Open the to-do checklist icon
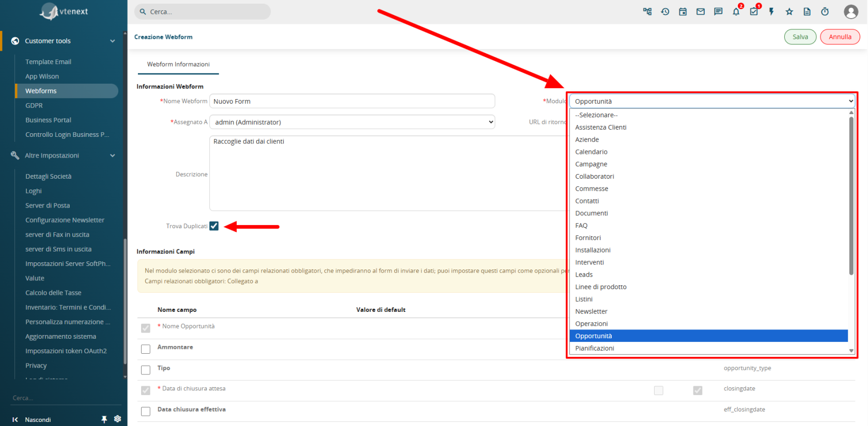This screenshot has height=426, width=868. (754, 11)
